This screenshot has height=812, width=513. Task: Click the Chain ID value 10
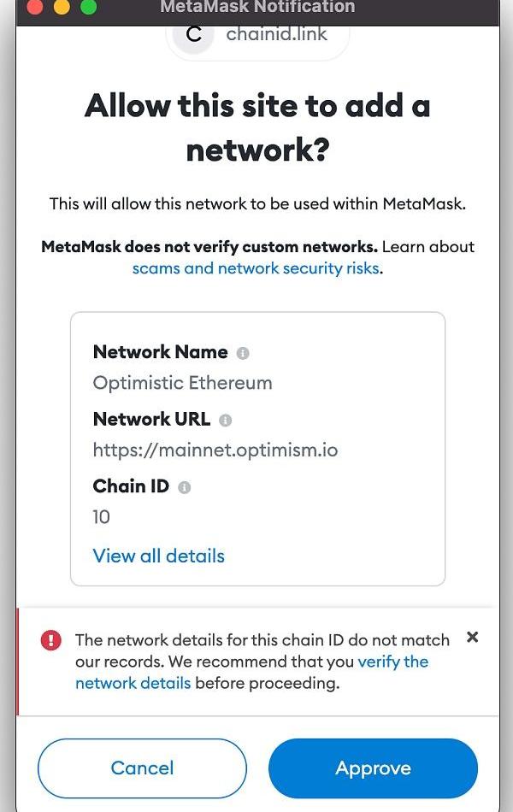[102, 516]
